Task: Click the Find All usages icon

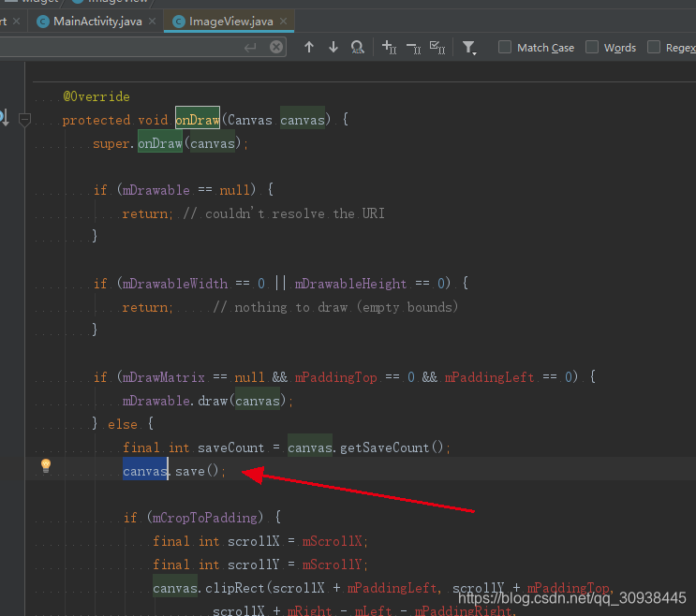Action: coord(357,47)
